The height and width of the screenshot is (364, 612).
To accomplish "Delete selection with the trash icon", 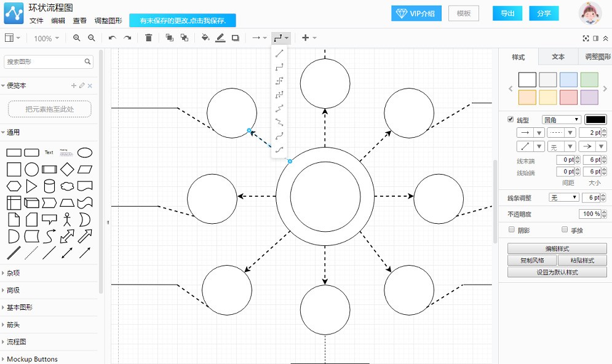I will 148,38.
